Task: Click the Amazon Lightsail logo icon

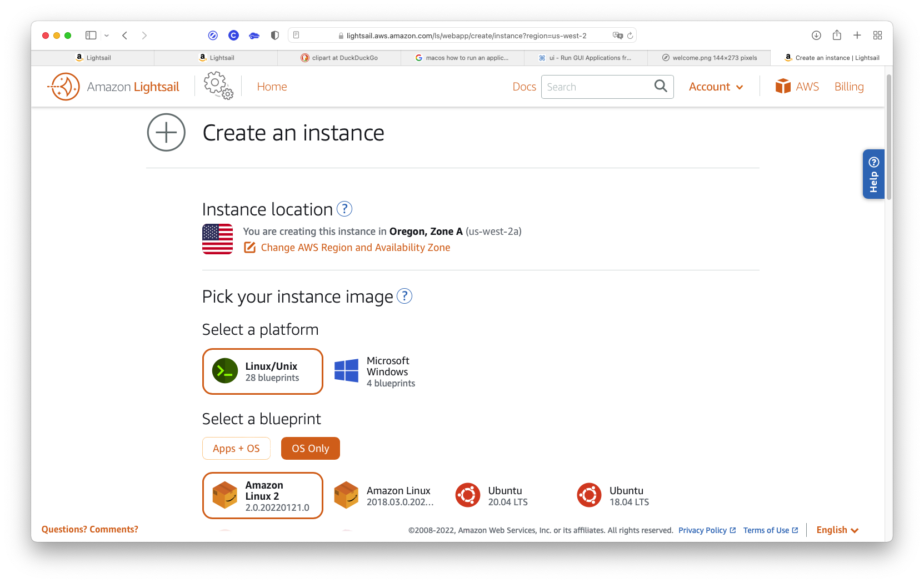Action: [x=64, y=87]
